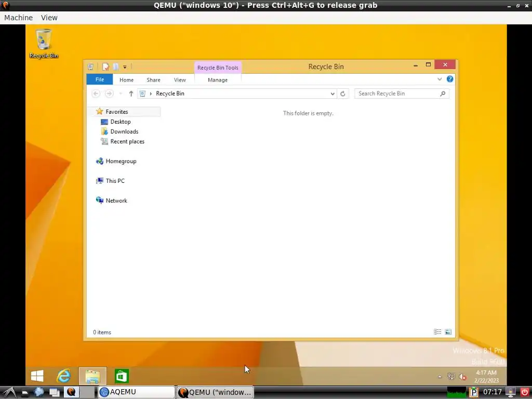
Task: Open the host panel application menu icon
Action: [9, 392]
